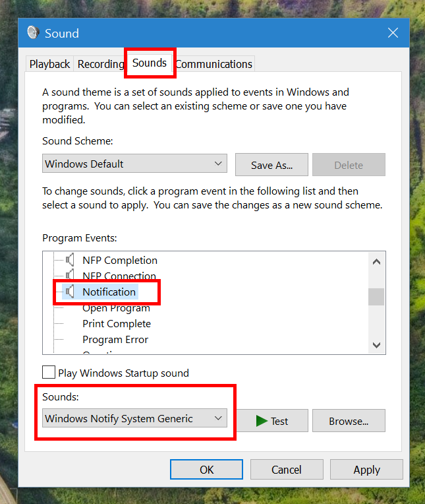Select the Sounds tab
This screenshot has width=425, height=504.
point(150,63)
